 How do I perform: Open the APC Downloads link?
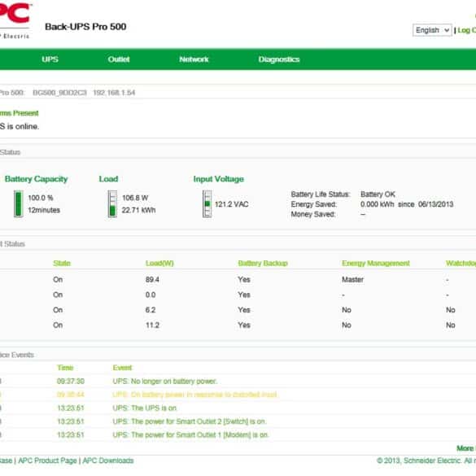click(x=108, y=461)
